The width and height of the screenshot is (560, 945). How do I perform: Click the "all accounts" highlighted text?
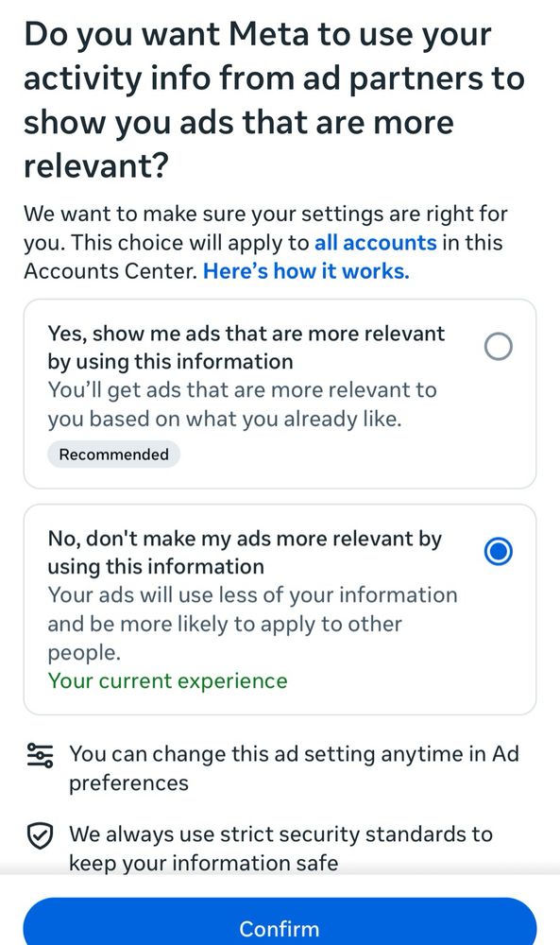[374, 243]
